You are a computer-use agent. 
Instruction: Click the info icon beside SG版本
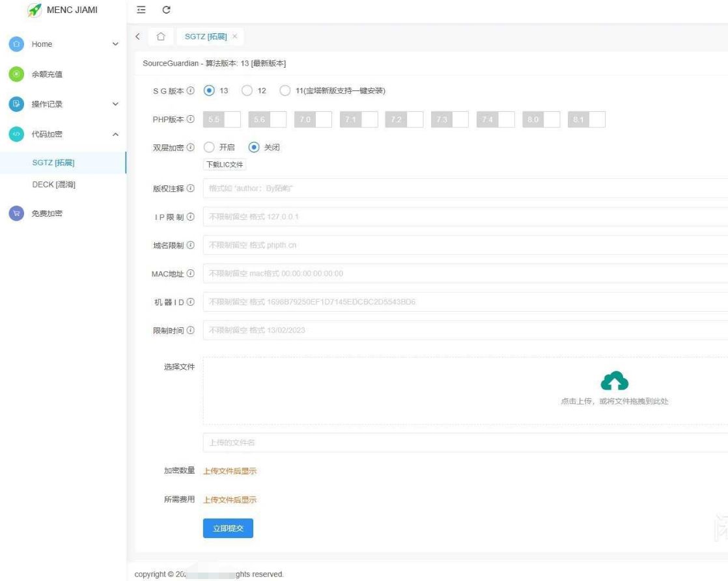(190, 90)
